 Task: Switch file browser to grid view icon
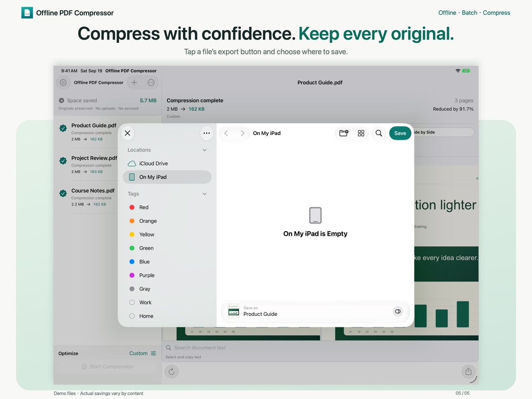click(361, 133)
